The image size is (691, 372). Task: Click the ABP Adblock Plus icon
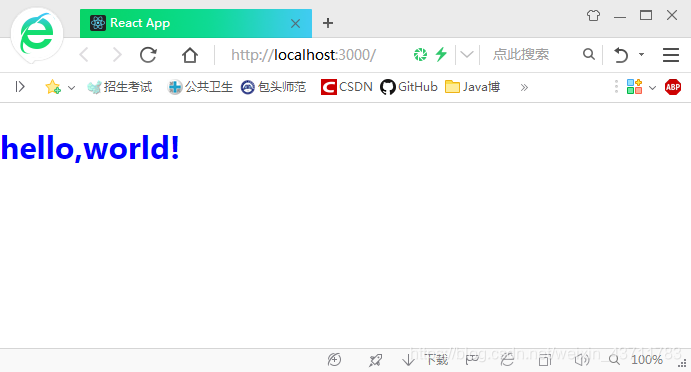673,87
